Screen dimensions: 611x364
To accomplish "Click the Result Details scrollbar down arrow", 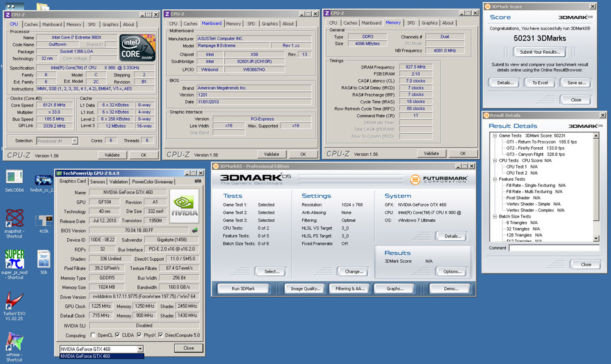I will pyautogui.click(x=596, y=238).
